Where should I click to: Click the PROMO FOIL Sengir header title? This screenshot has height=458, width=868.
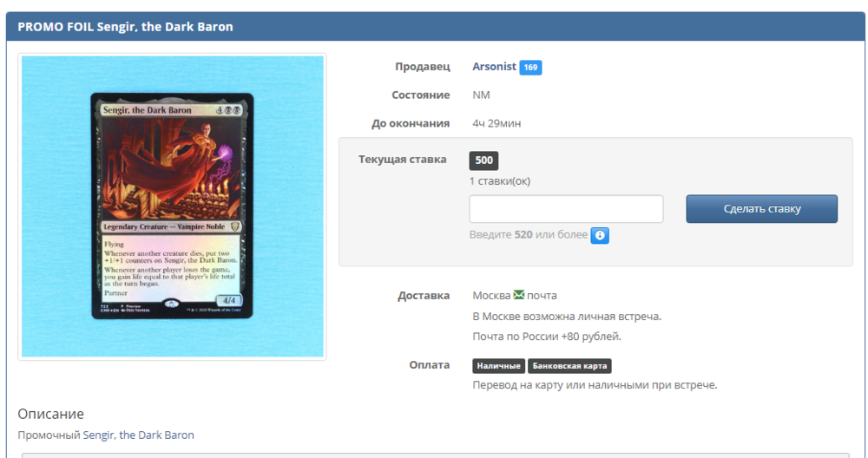point(125,27)
